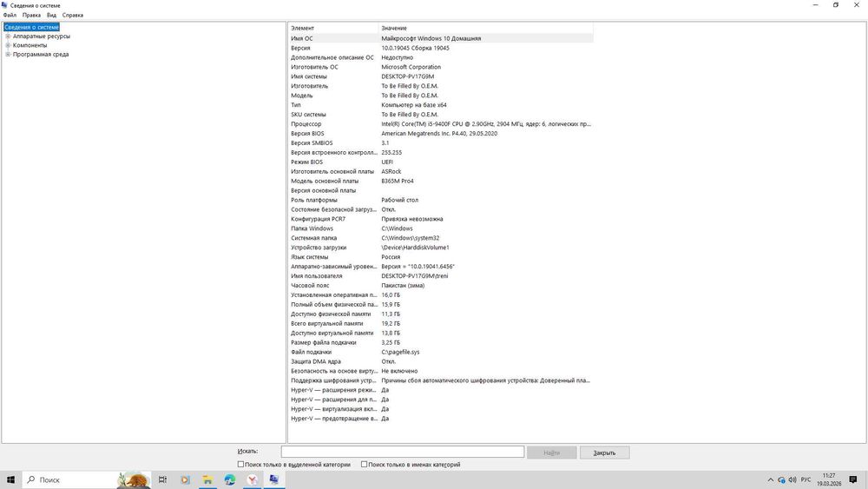Select the Процессор row
The height and width of the screenshot is (489, 868).
coord(441,124)
